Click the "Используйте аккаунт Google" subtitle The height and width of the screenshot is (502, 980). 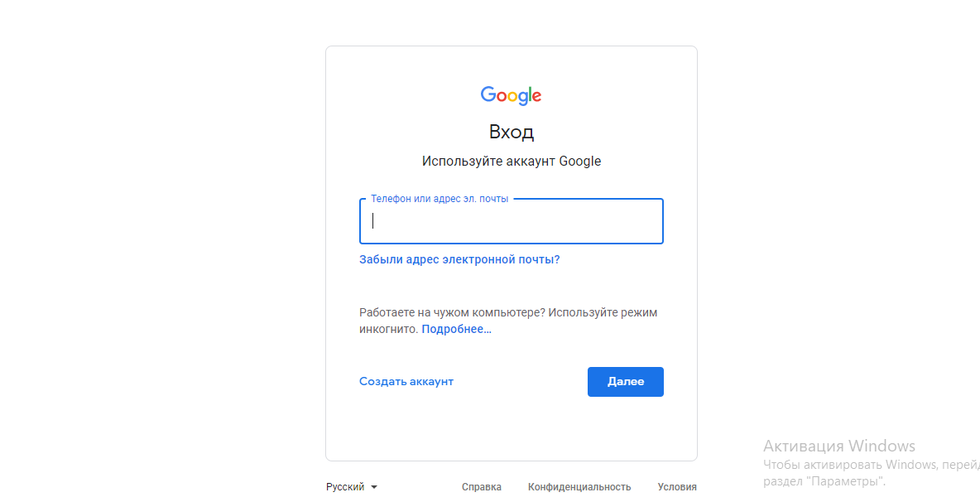click(511, 161)
